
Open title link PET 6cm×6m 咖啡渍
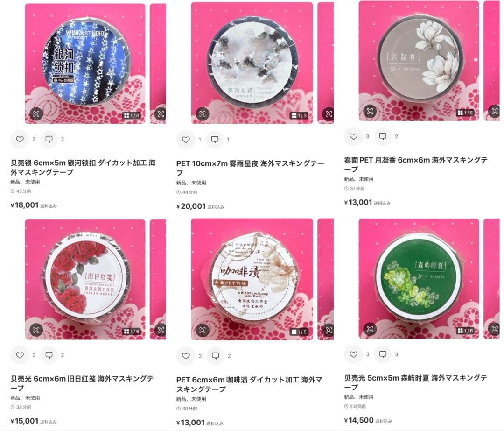[x=249, y=384]
